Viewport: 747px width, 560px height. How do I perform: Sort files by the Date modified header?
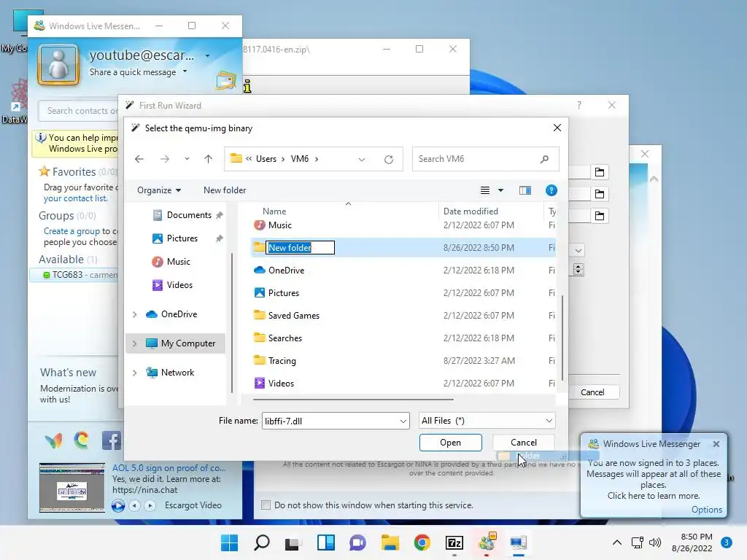[471, 211]
